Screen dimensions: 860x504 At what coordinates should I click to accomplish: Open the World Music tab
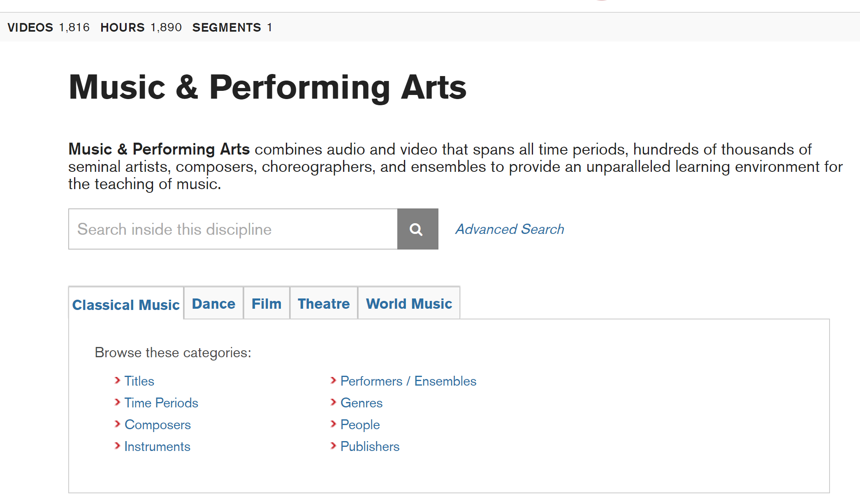tap(409, 303)
